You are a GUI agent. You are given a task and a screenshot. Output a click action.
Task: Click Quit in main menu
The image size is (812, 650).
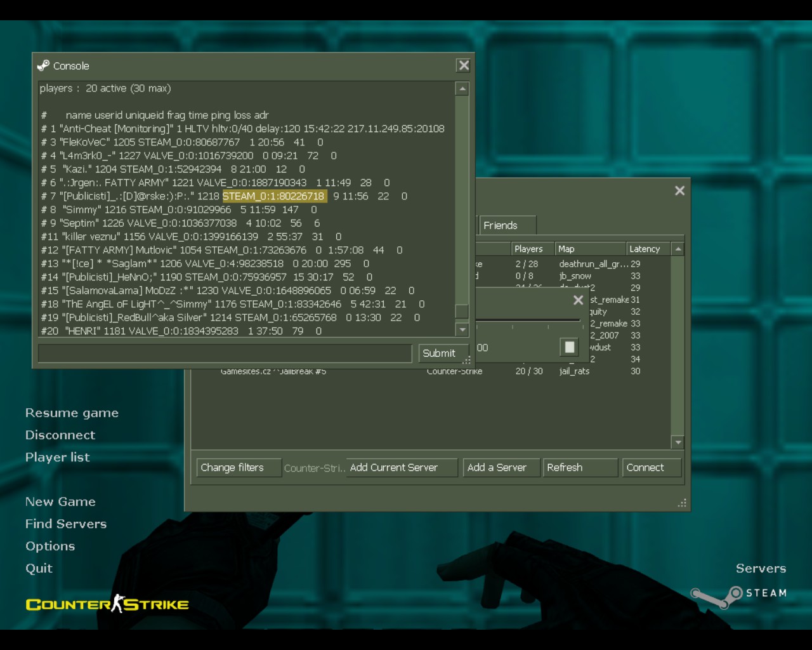(39, 568)
